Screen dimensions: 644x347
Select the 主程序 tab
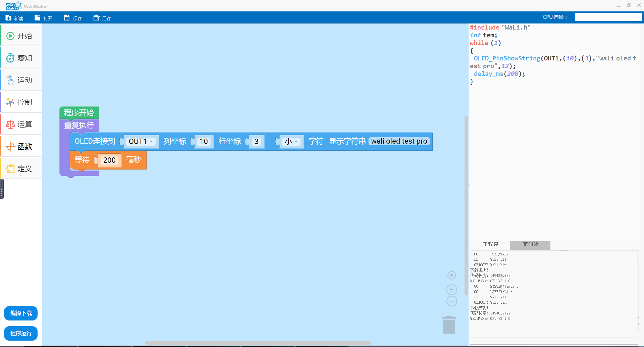490,244
